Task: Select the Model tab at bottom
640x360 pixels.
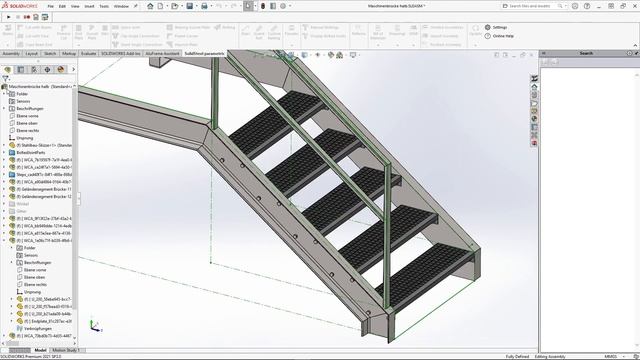Action: coord(40,350)
